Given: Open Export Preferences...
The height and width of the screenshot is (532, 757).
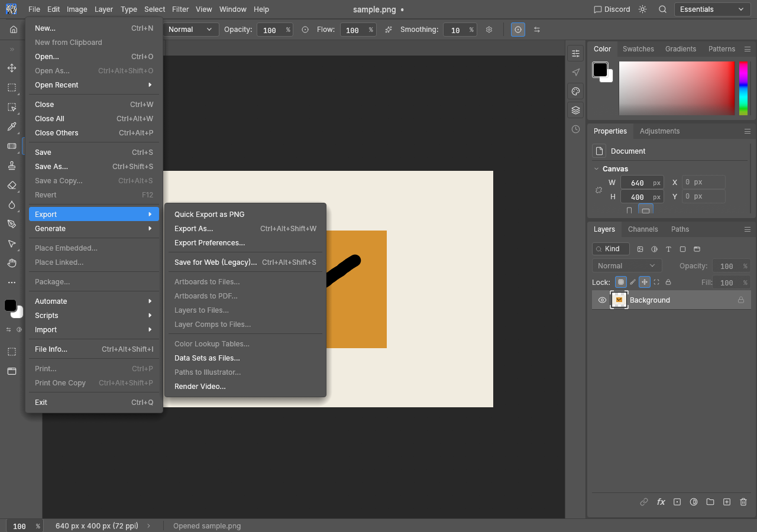Looking at the screenshot, I should tap(245, 243).
